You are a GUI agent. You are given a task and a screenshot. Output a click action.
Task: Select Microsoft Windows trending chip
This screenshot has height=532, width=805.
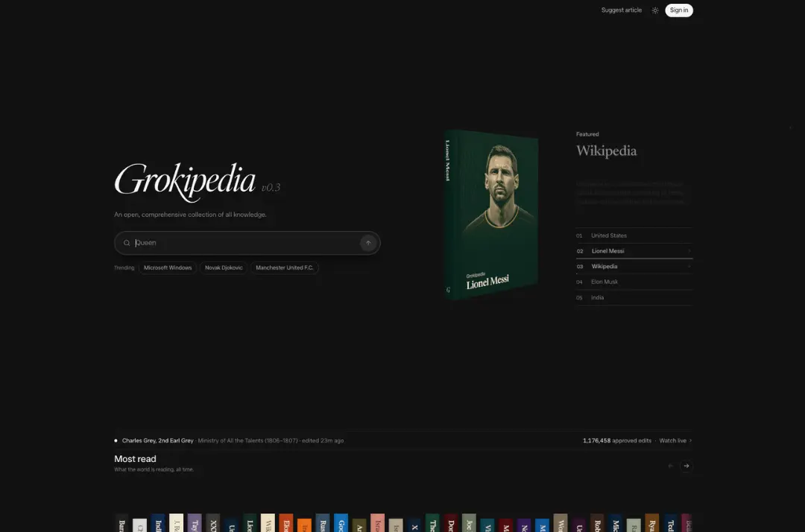(168, 267)
